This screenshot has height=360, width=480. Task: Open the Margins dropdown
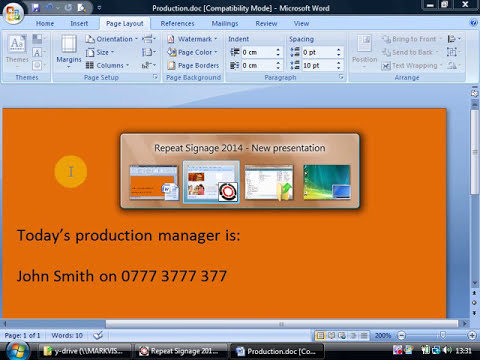pyautogui.click(x=69, y=51)
